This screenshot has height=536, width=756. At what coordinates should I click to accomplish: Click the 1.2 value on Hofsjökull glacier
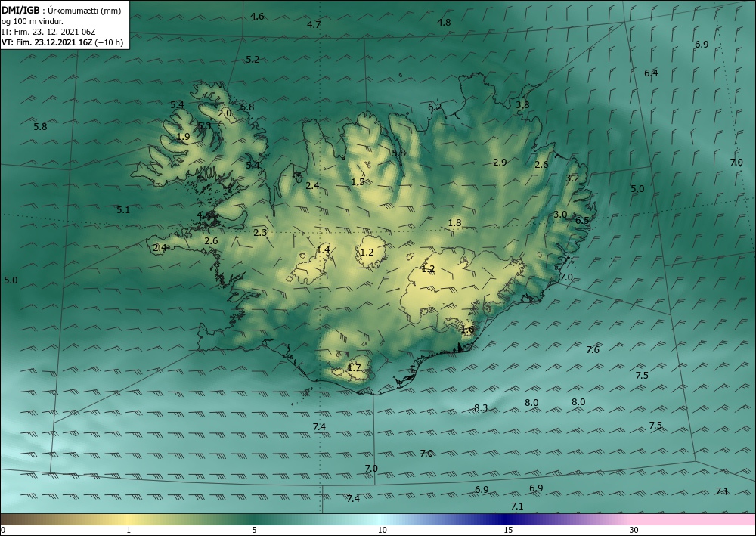[367, 252]
